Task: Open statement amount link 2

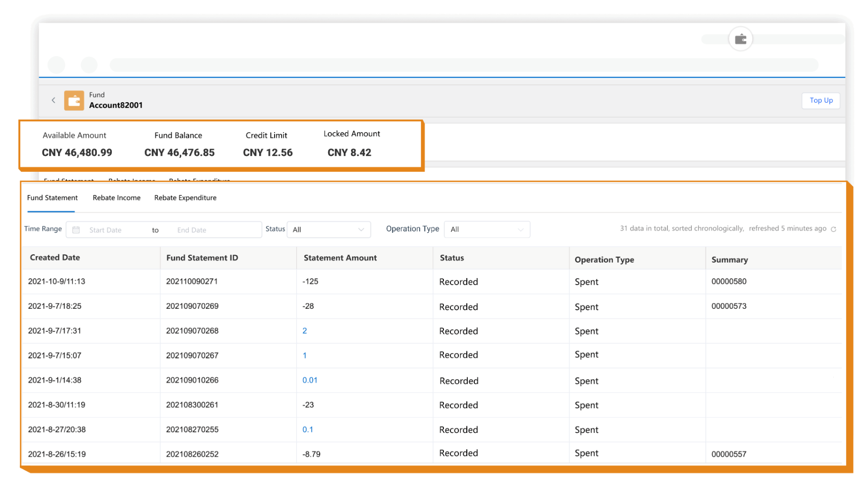Action: coord(304,331)
